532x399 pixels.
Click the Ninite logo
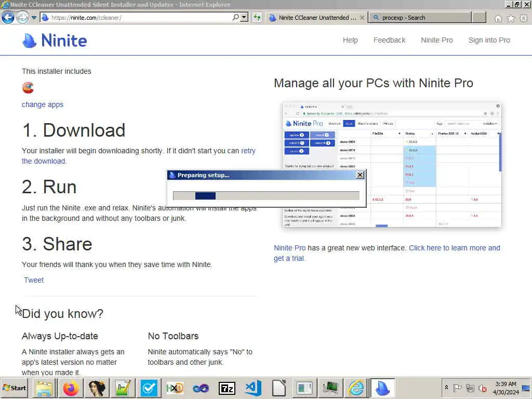tap(55, 41)
